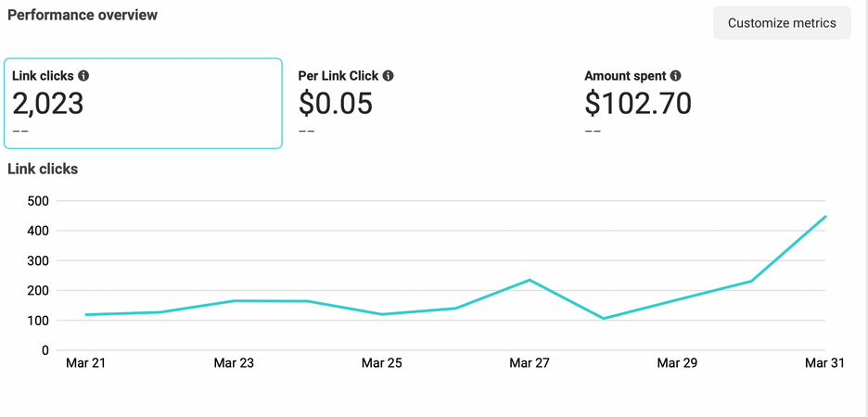Open the Customize metrics button
The width and height of the screenshot is (868, 417).
point(782,23)
